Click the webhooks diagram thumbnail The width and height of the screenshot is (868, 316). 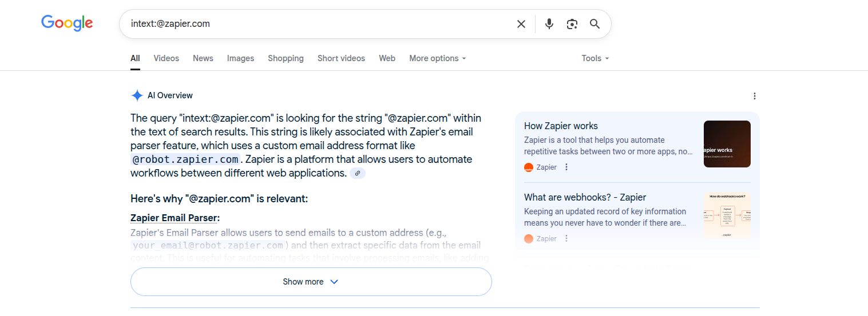click(727, 215)
